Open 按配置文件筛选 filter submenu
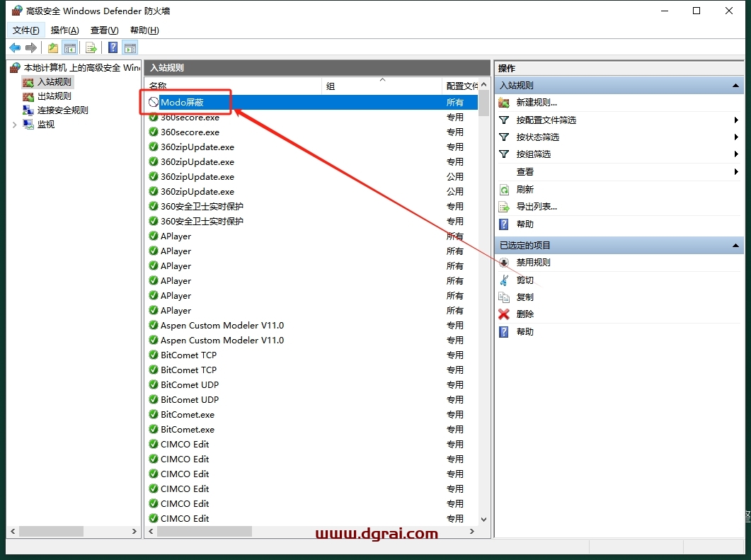The height and width of the screenshot is (560, 751). tap(546, 120)
